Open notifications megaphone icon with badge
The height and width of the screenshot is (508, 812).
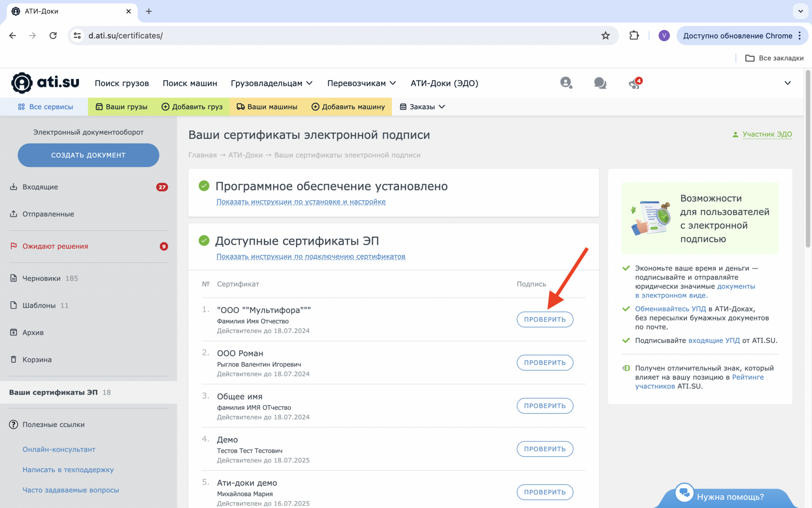[635, 83]
